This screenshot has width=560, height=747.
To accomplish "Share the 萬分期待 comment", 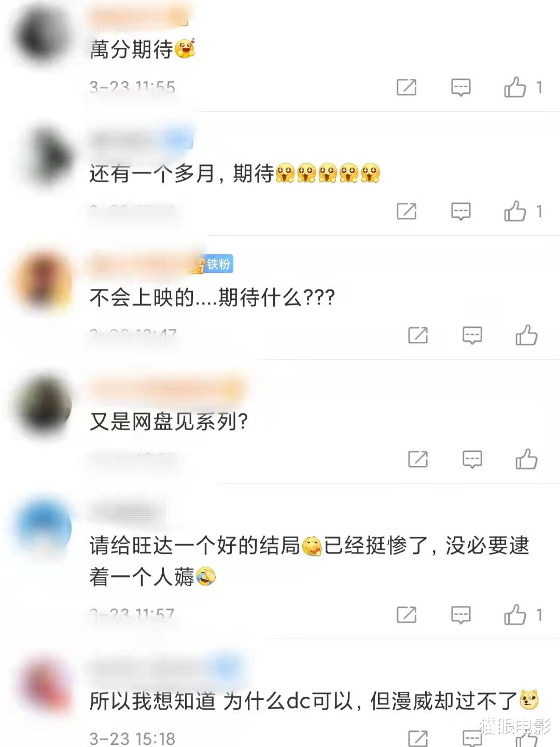I will pos(407,87).
